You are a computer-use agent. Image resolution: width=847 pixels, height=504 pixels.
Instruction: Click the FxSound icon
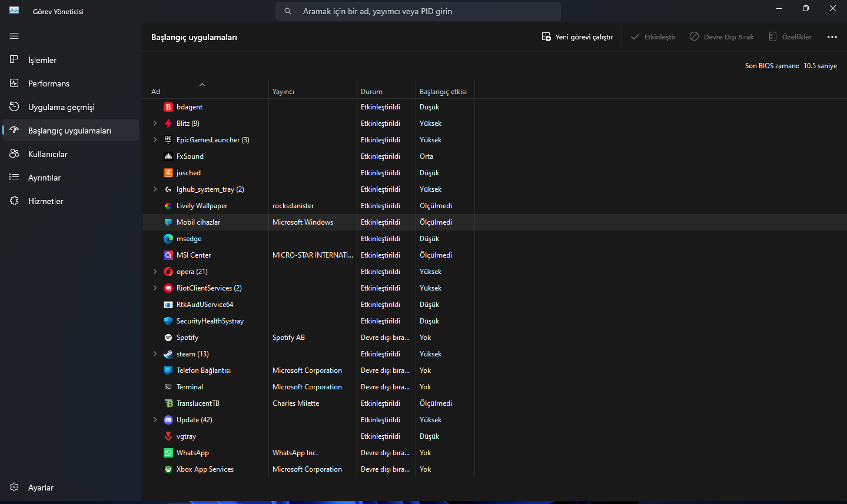pos(168,156)
